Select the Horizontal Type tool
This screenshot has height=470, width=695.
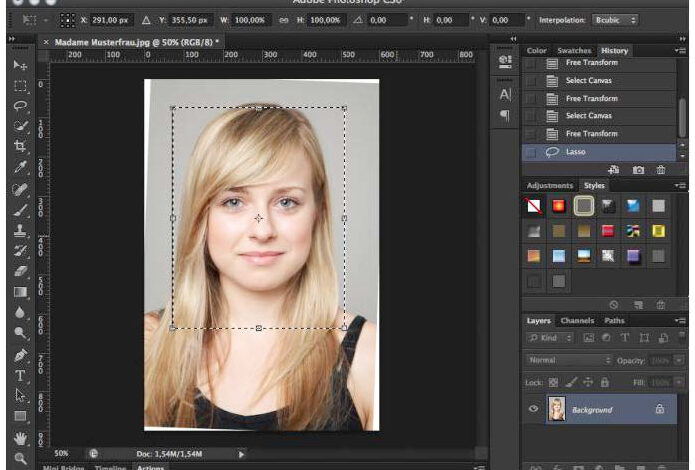tap(19, 376)
